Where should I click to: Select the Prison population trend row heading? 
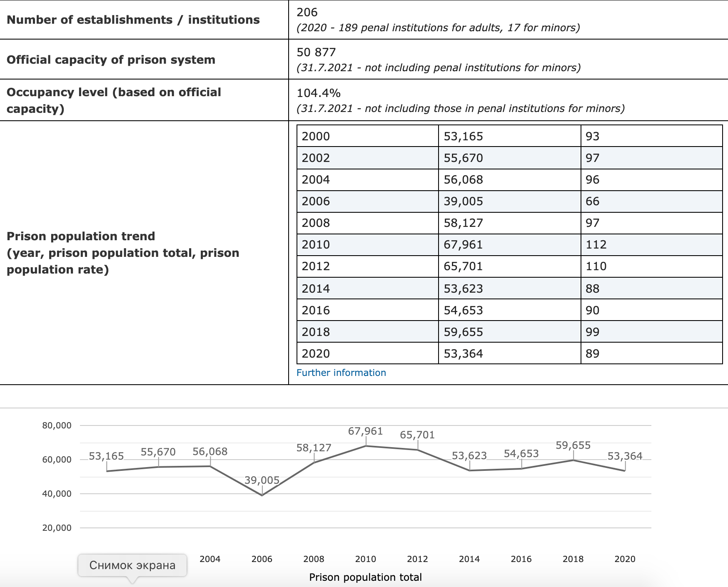tap(81, 236)
